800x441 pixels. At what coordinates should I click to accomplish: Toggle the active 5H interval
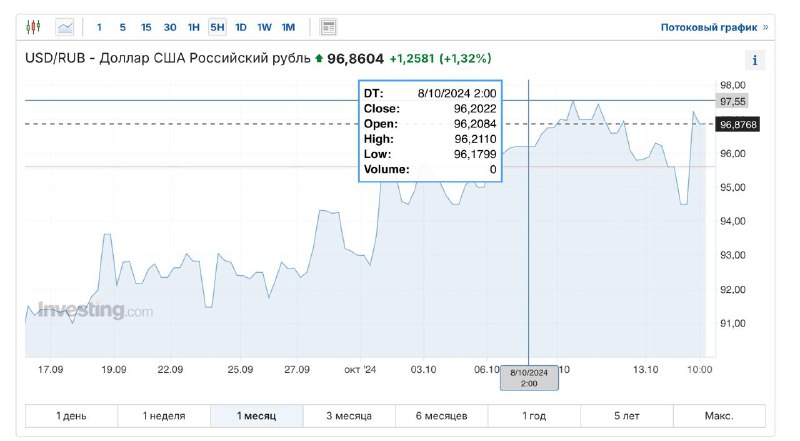pyautogui.click(x=217, y=27)
